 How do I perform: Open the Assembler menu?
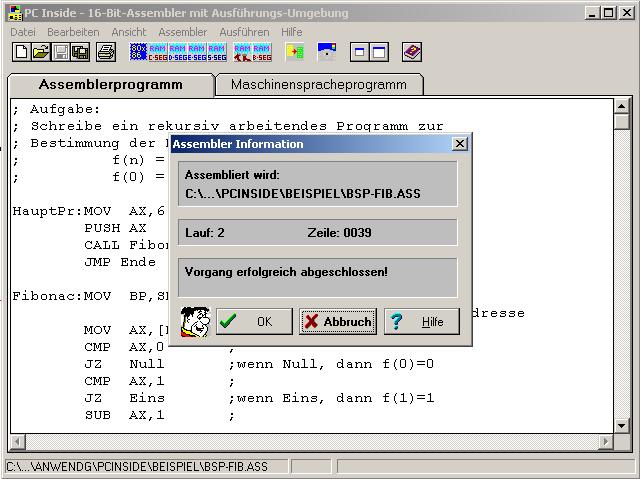coord(182,32)
